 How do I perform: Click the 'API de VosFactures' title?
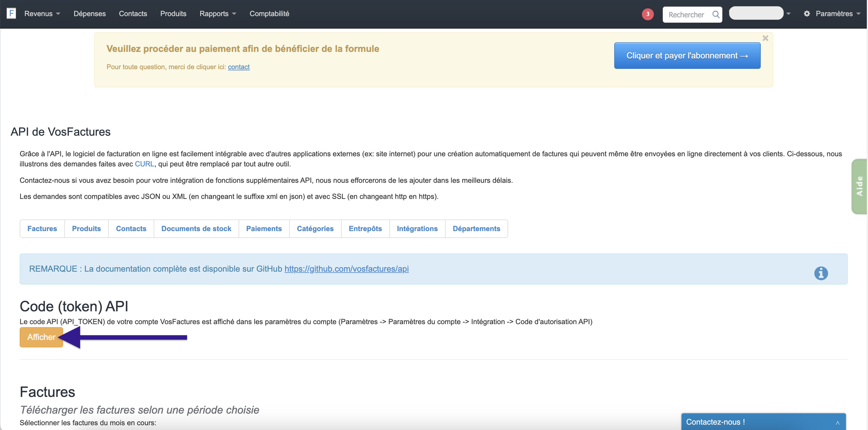(60, 132)
